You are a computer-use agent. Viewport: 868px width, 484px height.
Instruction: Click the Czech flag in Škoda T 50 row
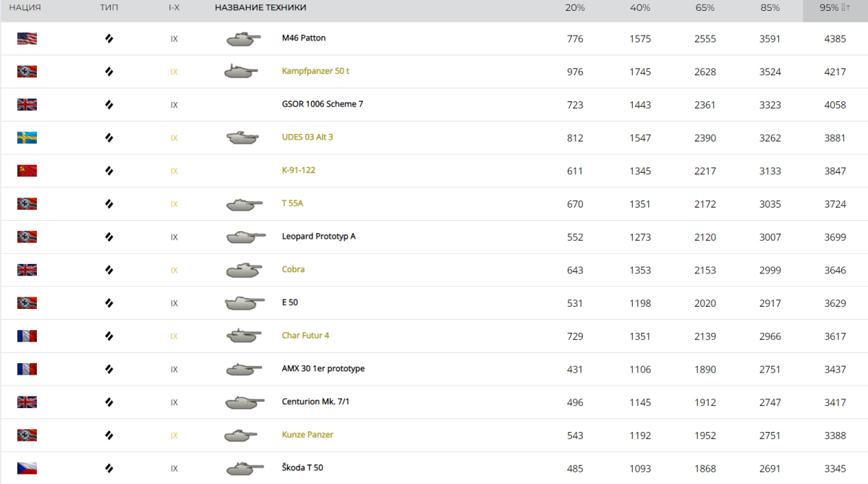click(x=27, y=468)
